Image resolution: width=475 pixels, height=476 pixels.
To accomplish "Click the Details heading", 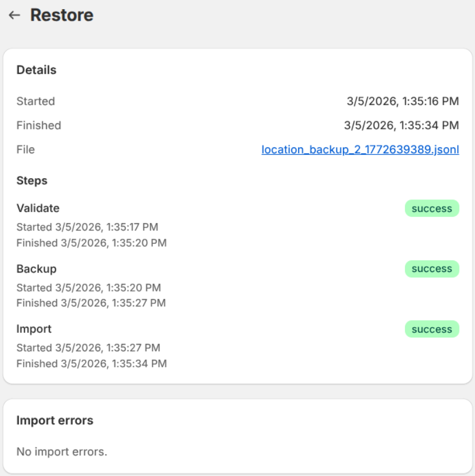I will pyautogui.click(x=36, y=70).
